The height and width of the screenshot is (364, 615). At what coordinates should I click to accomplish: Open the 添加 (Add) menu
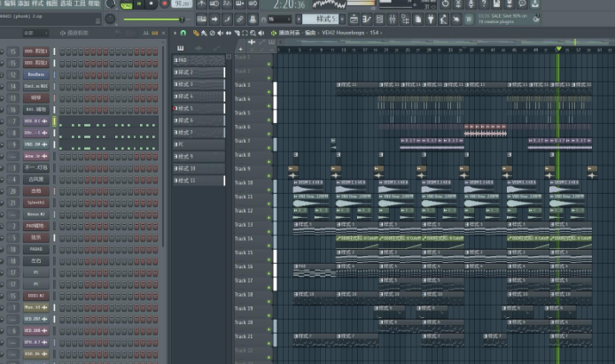coord(23,4)
